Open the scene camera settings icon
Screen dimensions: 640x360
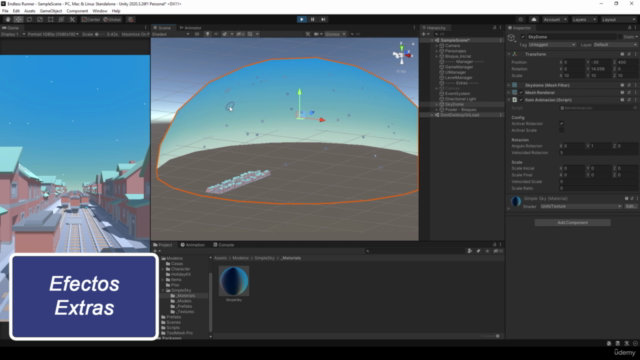(317, 34)
